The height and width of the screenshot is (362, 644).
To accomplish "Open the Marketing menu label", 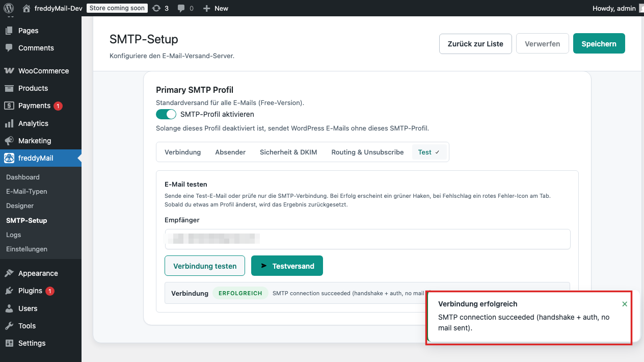I will pos(35,141).
